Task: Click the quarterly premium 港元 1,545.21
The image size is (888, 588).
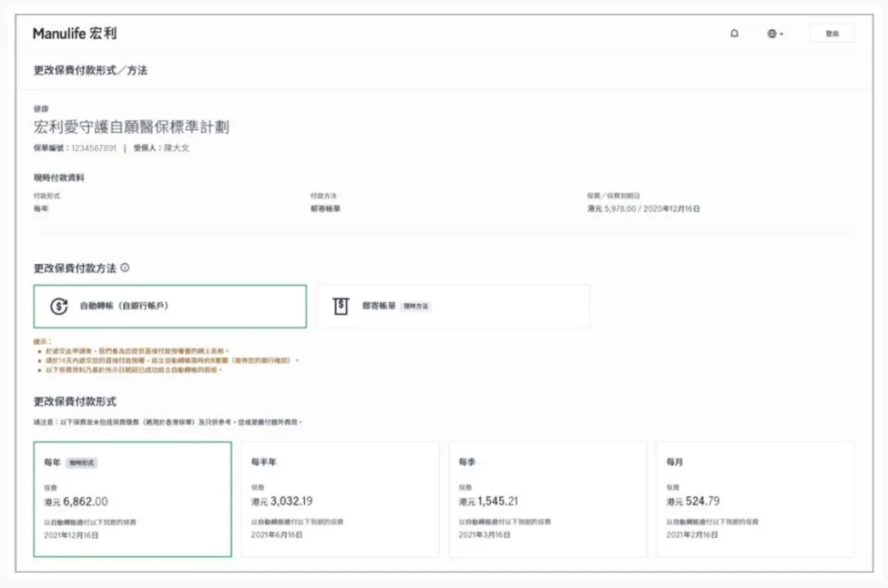Action: (x=488, y=501)
